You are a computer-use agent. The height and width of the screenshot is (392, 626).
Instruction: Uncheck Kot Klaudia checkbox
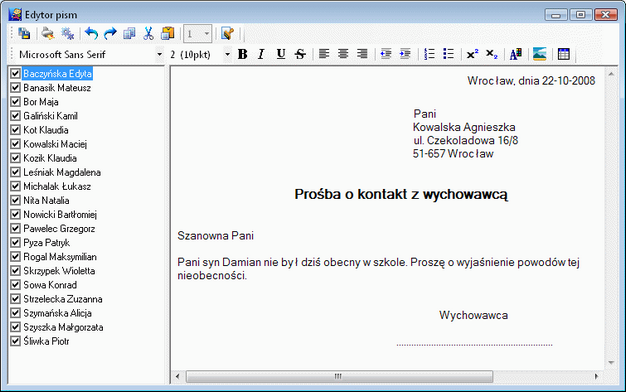click(x=15, y=130)
